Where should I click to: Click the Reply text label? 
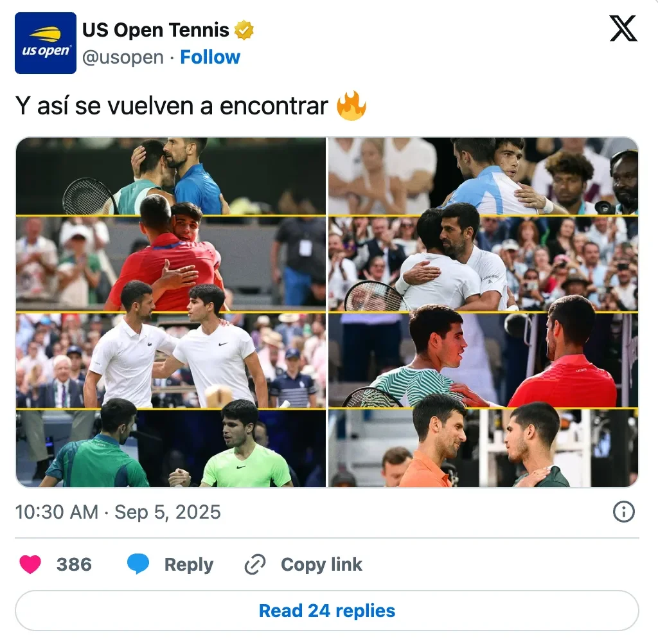click(189, 564)
